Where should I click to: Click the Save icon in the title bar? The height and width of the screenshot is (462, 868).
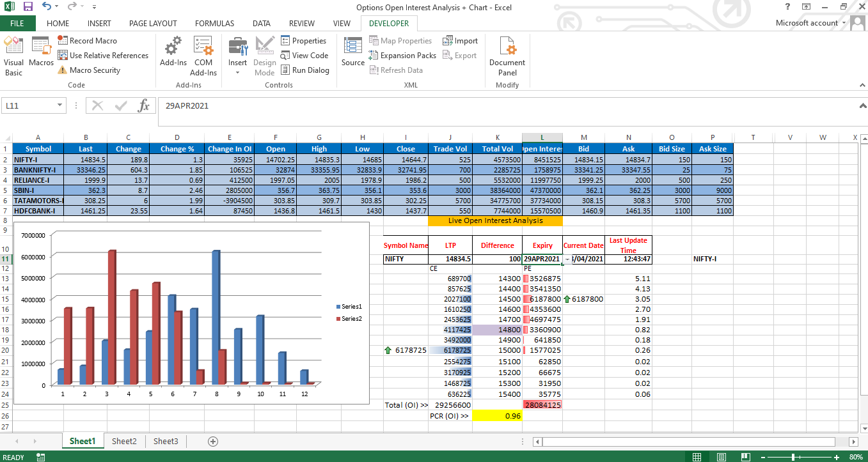pos(28,6)
